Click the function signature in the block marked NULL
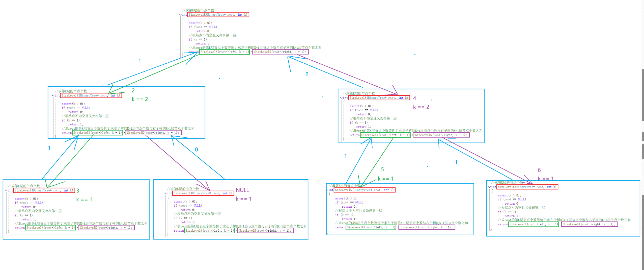 (x=203, y=193)
